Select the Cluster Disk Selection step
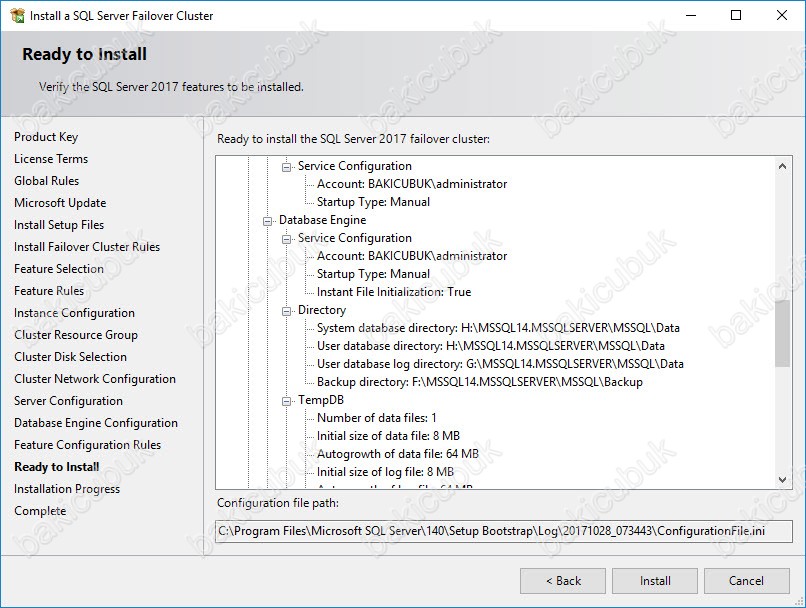The height and width of the screenshot is (608, 806). click(70, 357)
